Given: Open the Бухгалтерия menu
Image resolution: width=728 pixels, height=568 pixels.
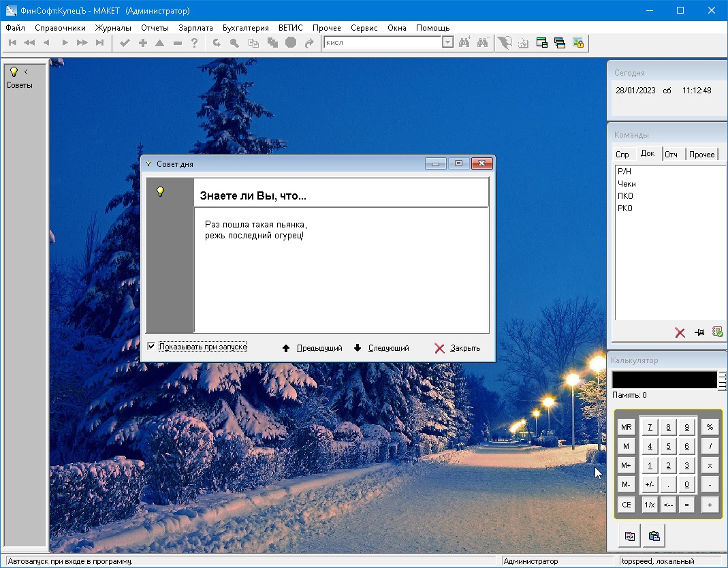Looking at the screenshot, I should pyautogui.click(x=245, y=28).
